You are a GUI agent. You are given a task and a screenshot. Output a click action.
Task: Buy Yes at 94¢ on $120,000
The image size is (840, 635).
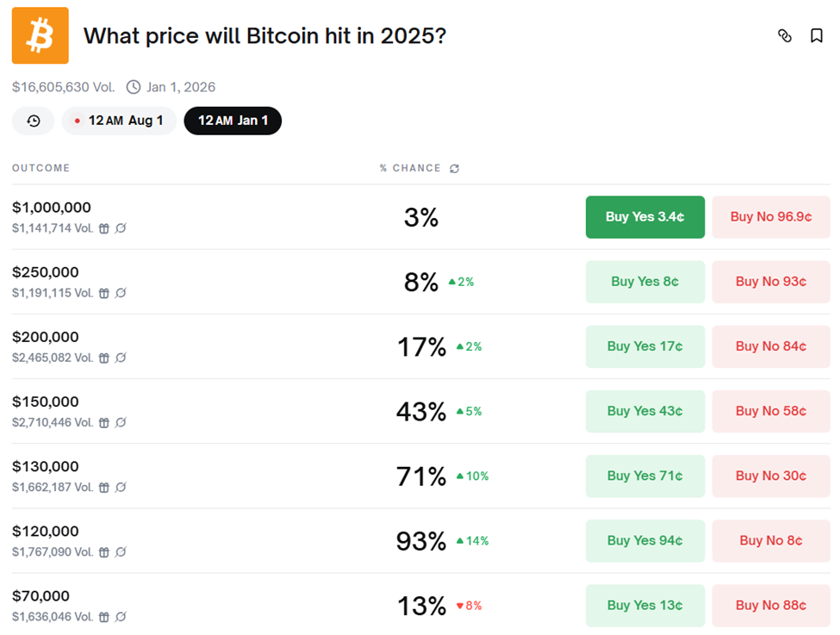click(644, 540)
